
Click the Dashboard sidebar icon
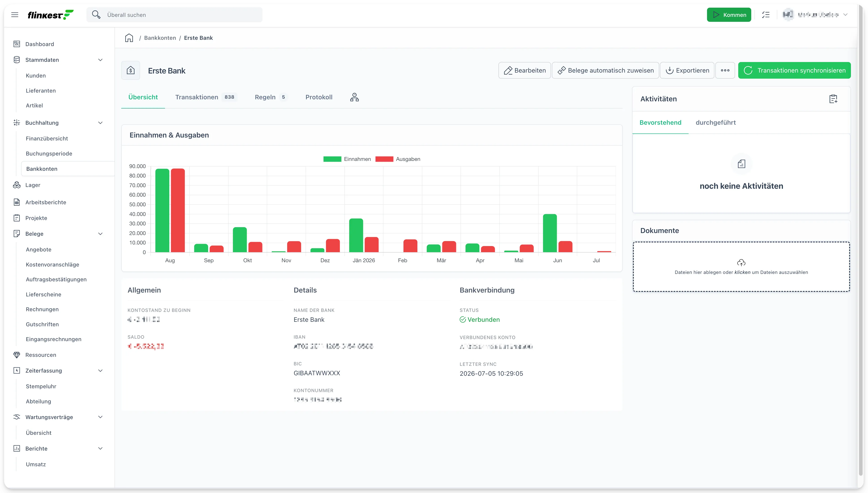17,44
